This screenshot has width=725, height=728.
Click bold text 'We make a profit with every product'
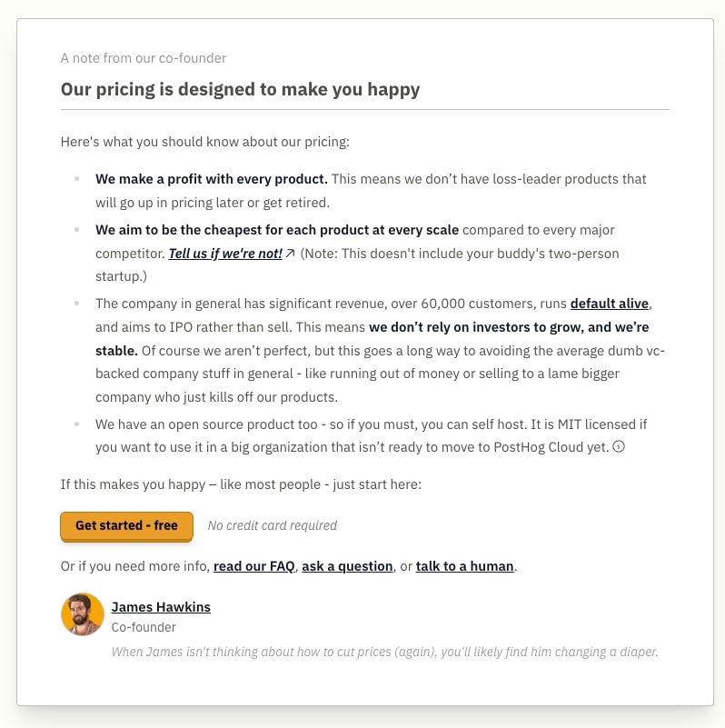211,179
